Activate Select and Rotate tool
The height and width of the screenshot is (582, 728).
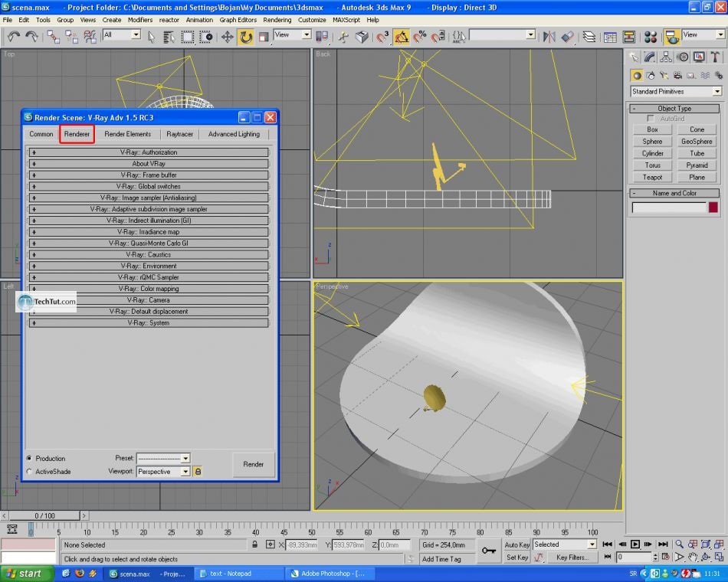pos(246,37)
